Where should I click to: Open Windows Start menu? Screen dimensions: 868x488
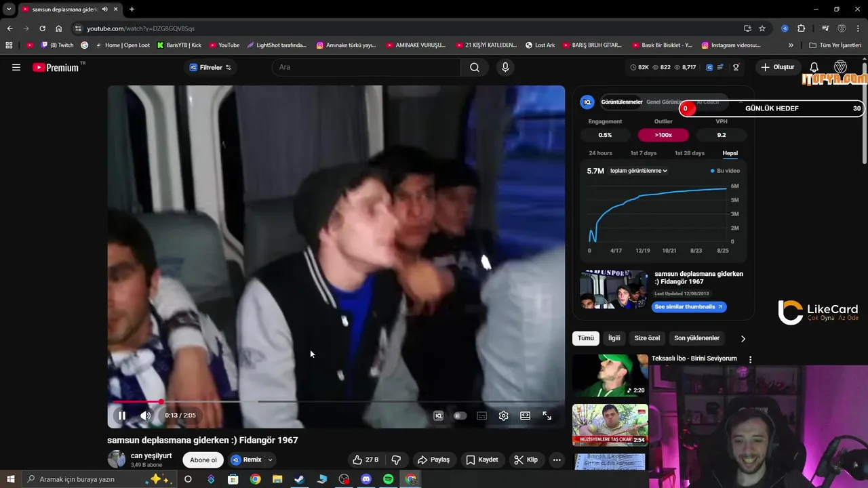[10, 479]
